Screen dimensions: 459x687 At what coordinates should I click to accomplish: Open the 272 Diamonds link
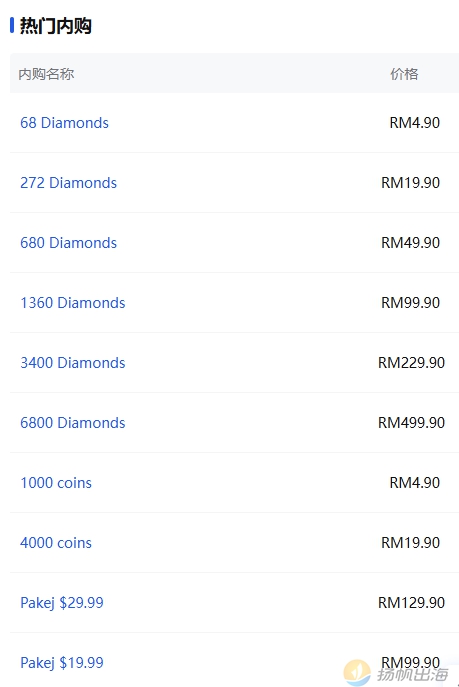[68, 183]
